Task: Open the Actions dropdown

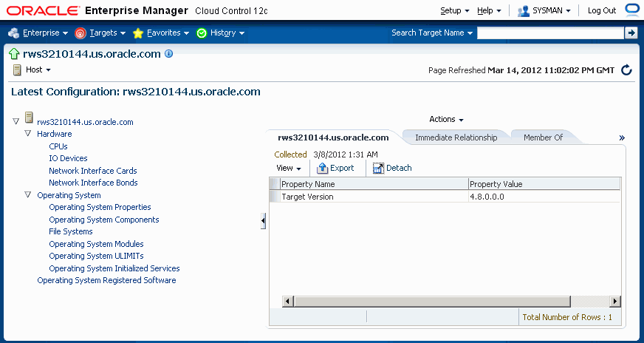Action: (x=447, y=119)
